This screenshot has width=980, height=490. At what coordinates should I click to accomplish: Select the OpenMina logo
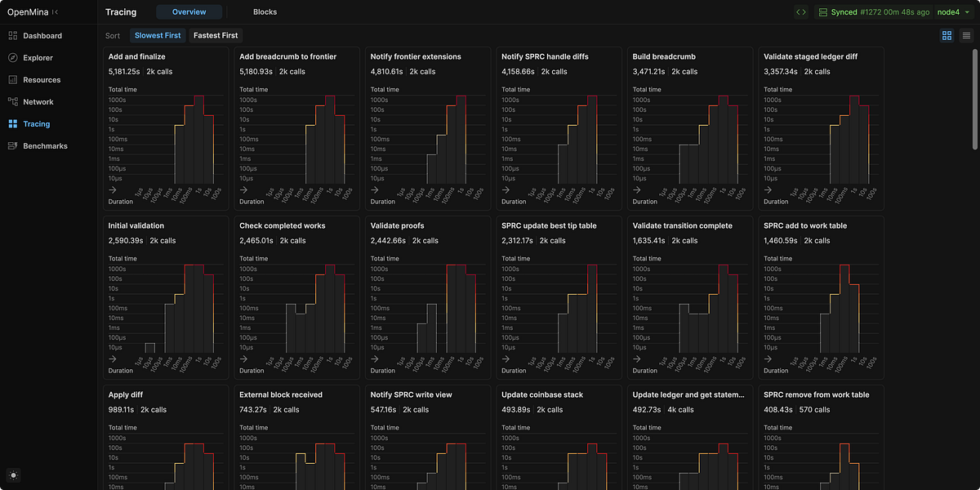(30, 12)
